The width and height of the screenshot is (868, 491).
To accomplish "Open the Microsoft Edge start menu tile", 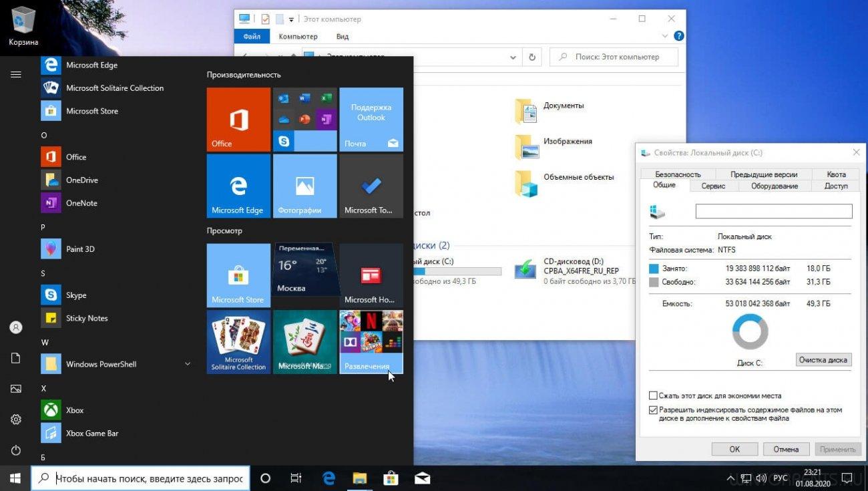I will (238, 186).
